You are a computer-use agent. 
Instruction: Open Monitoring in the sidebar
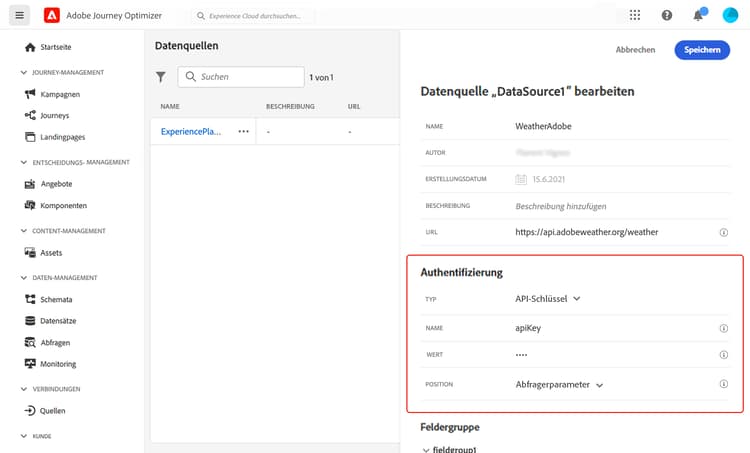51,364
